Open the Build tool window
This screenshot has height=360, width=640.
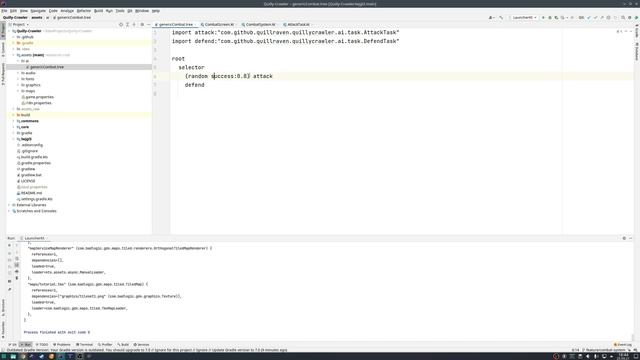point(123,345)
